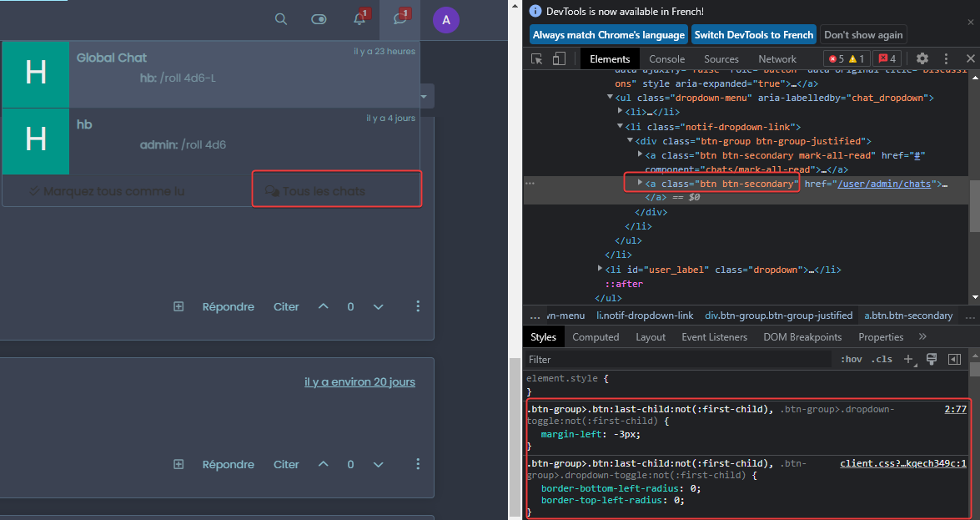Viewport: 980px width, 520px height.
Task: Switch to the Console tab
Action: [666, 59]
